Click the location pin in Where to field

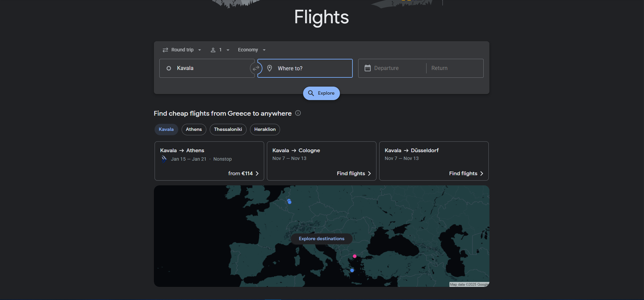(x=270, y=68)
